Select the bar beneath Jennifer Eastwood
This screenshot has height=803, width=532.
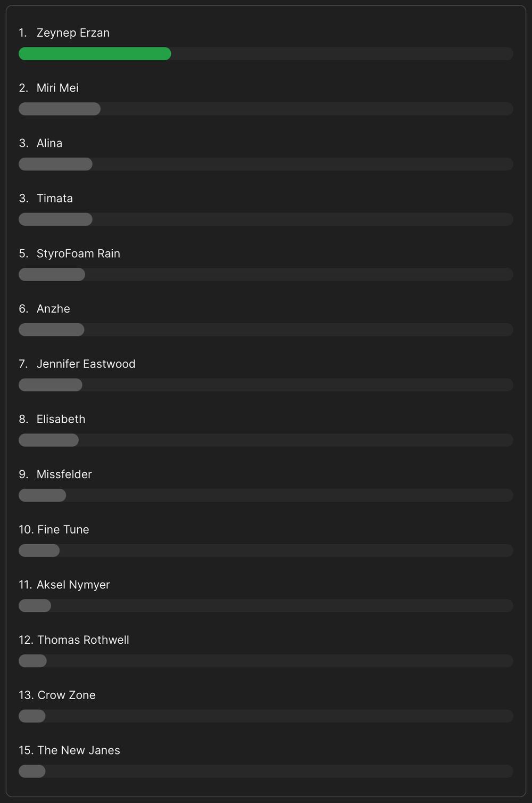coord(51,385)
